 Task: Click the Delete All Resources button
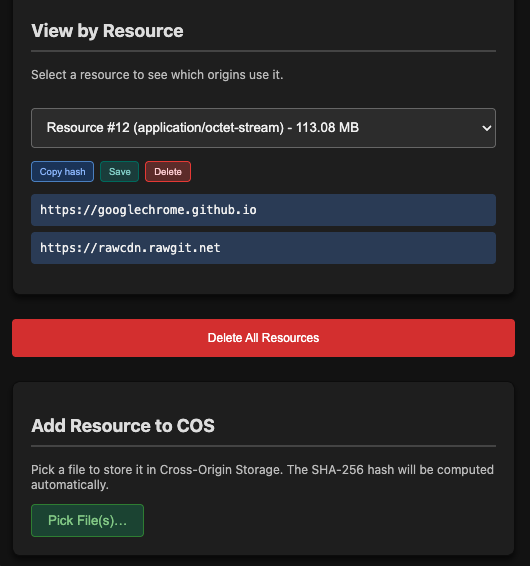click(x=263, y=338)
